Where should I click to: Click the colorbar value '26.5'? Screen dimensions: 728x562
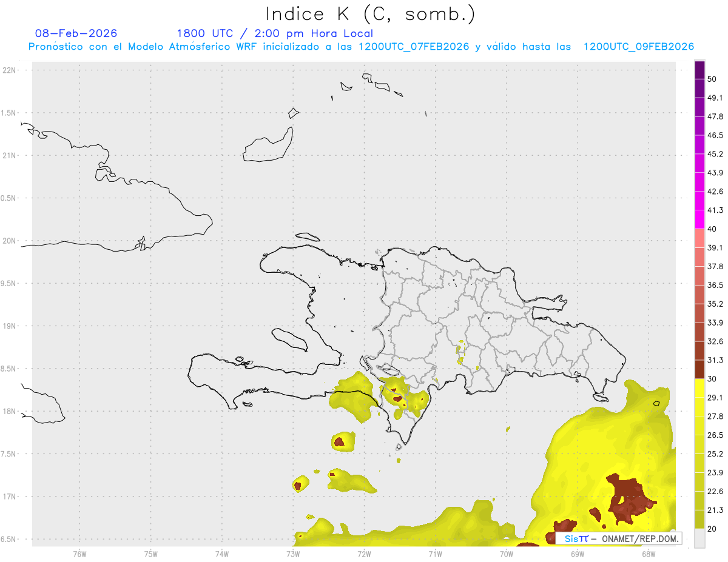[715, 435]
